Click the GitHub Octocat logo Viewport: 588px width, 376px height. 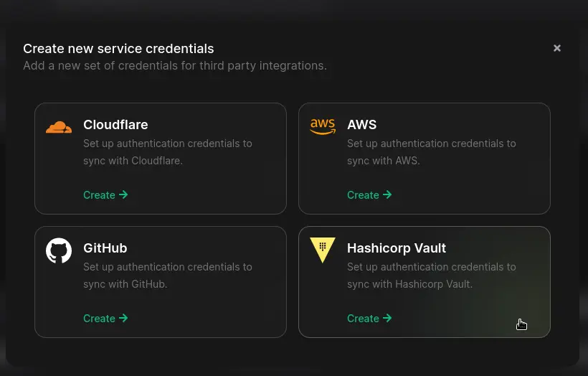pos(59,250)
